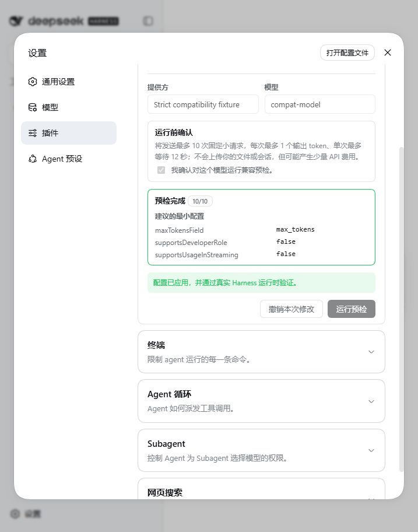Select the 插件 tab
The image size is (418, 532).
69,133
